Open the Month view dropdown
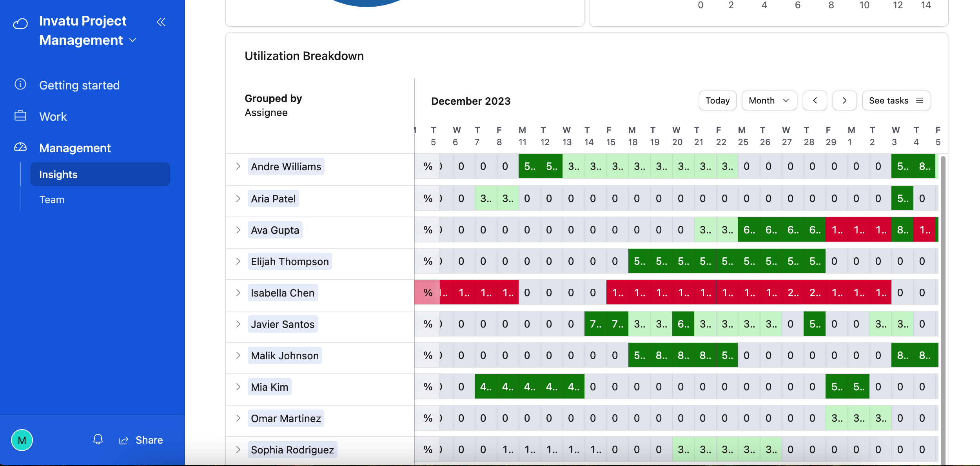The width and height of the screenshot is (980, 466). click(769, 101)
